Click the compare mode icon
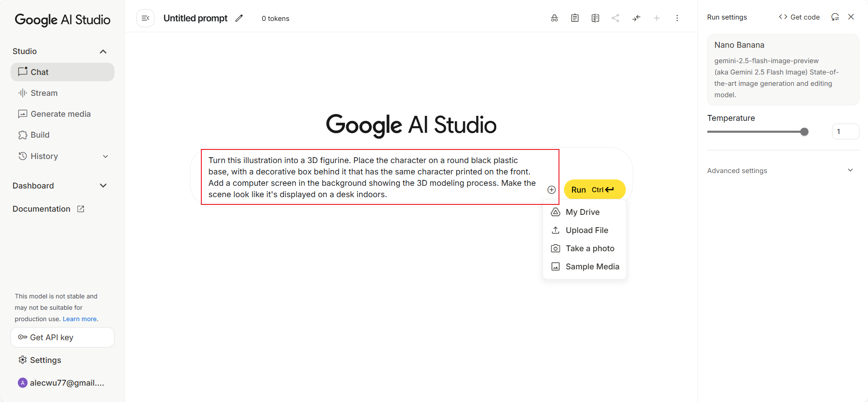The width and height of the screenshot is (868, 402). 595,18
